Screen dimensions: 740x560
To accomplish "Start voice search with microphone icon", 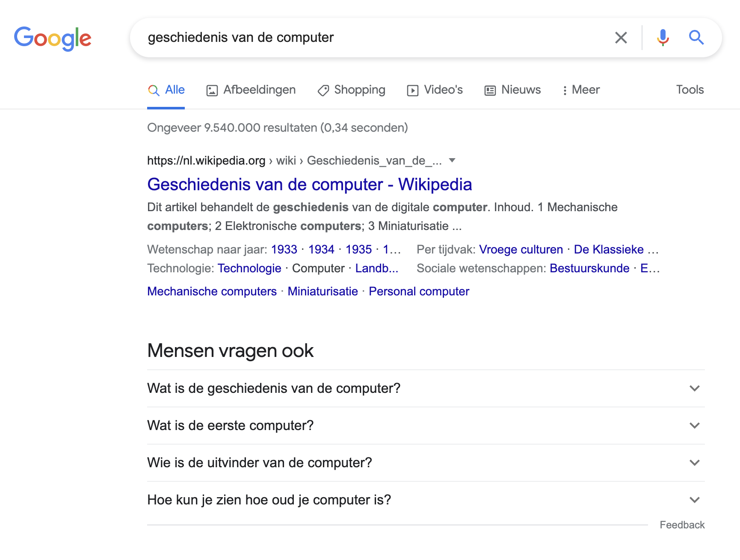I will [663, 38].
